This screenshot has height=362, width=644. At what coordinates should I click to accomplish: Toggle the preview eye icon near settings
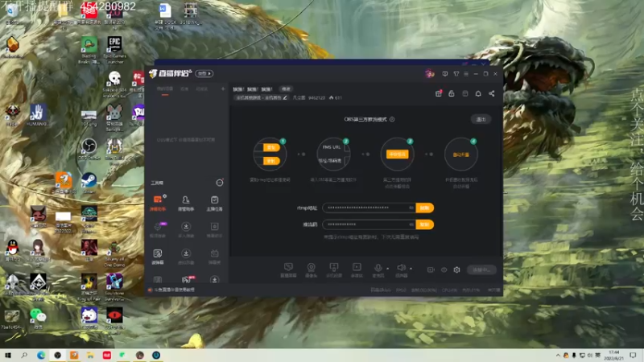[444, 269]
